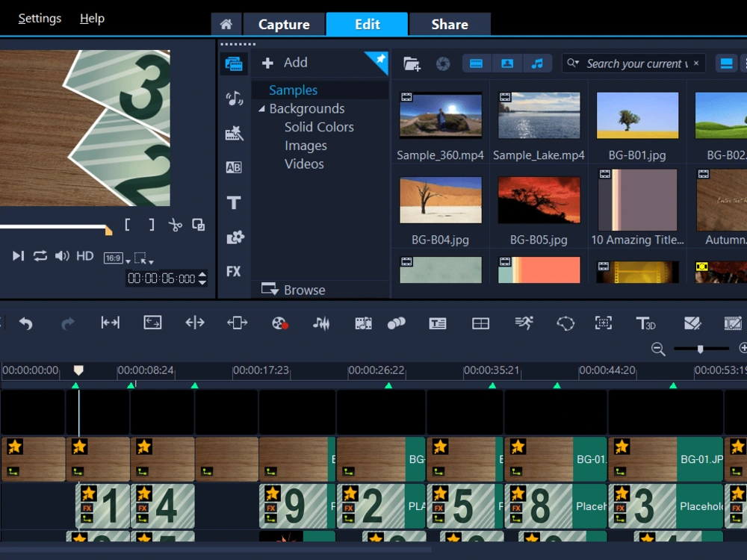Click the Redo button
The image size is (747, 560).
68,323
